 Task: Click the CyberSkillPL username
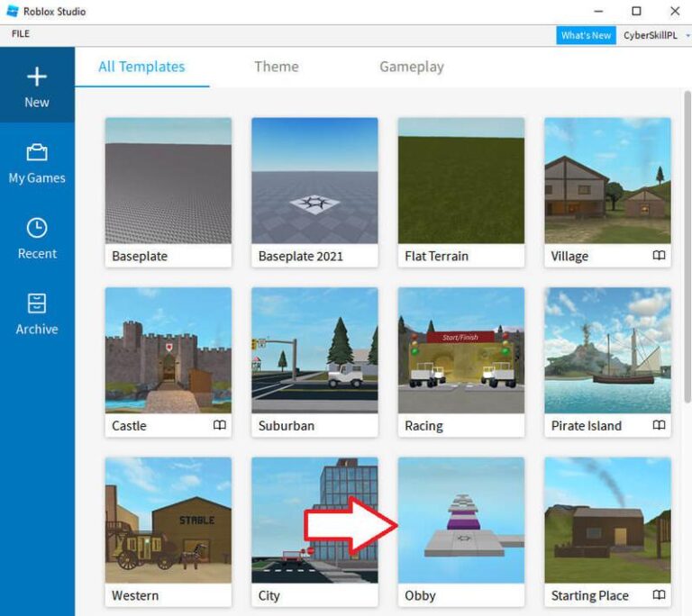pyautogui.click(x=650, y=35)
